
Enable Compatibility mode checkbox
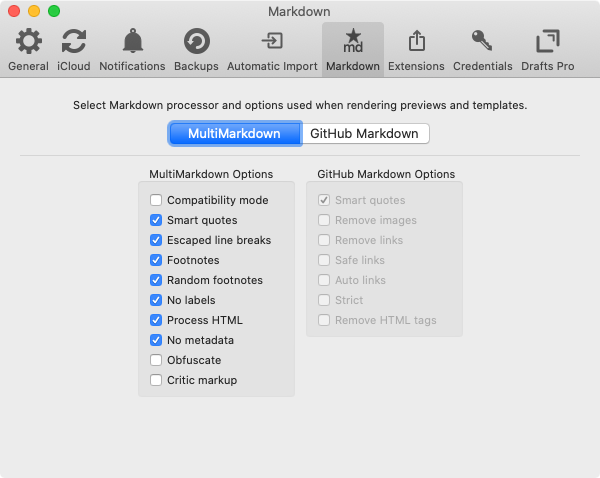156,200
